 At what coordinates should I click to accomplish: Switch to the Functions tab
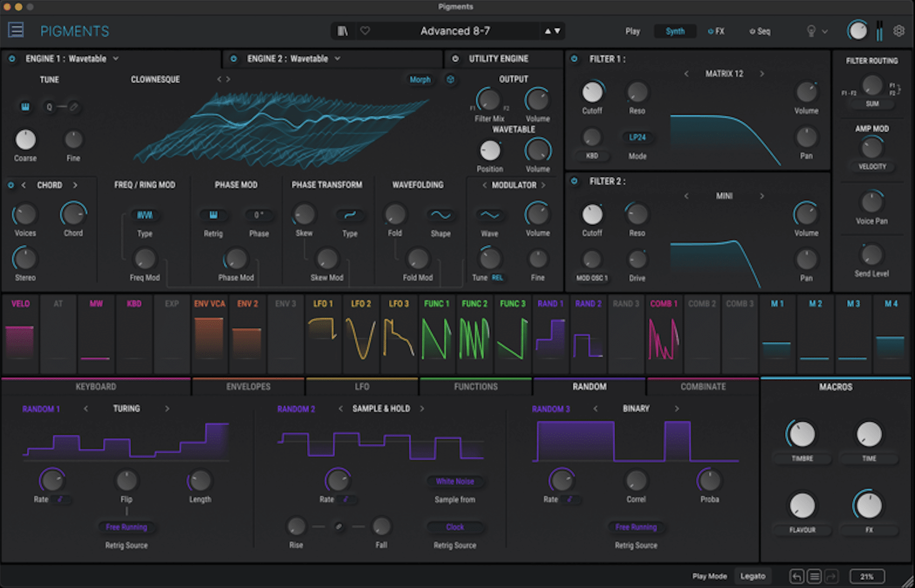click(x=476, y=387)
